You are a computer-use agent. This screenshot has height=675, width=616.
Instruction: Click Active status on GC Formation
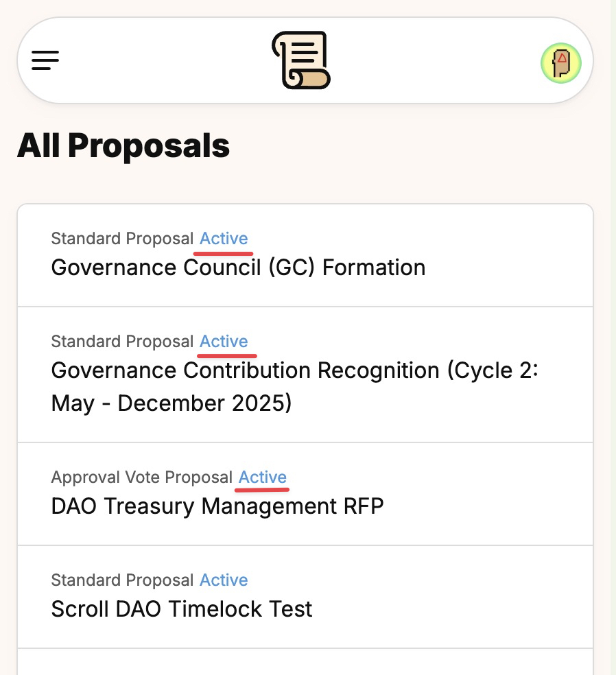click(224, 239)
